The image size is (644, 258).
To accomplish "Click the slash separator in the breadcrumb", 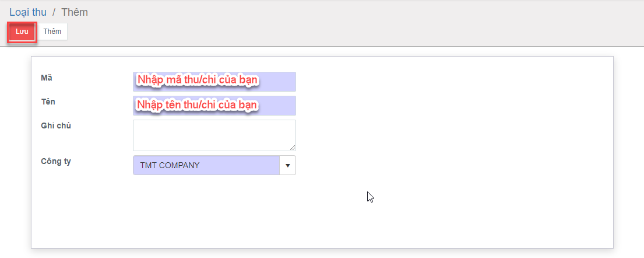I will pos(54,12).
